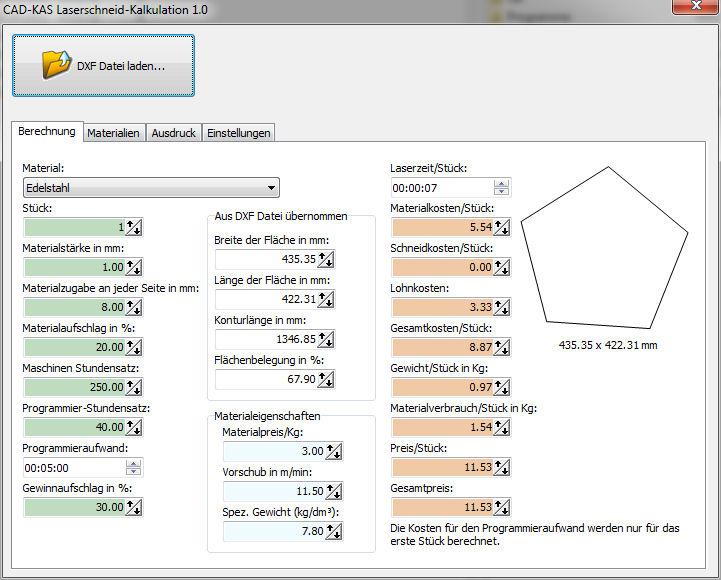Switch to the Materialien tab

113,133
